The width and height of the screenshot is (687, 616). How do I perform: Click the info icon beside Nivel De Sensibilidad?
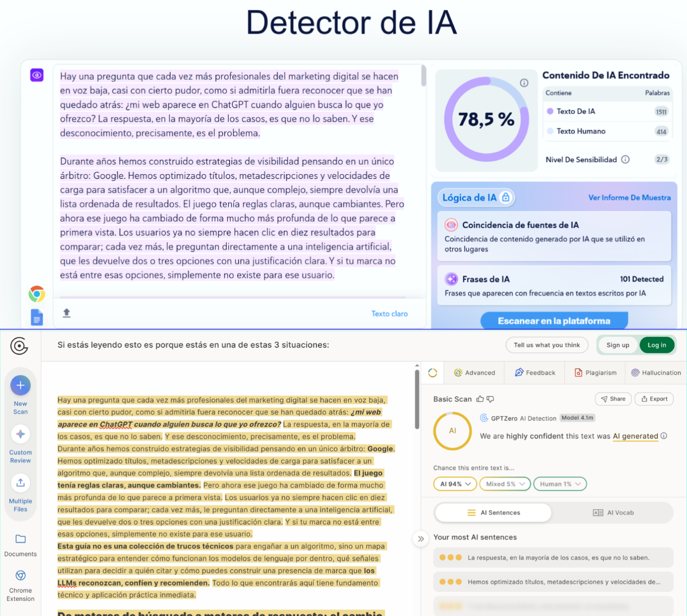click(x=625, y=160)
